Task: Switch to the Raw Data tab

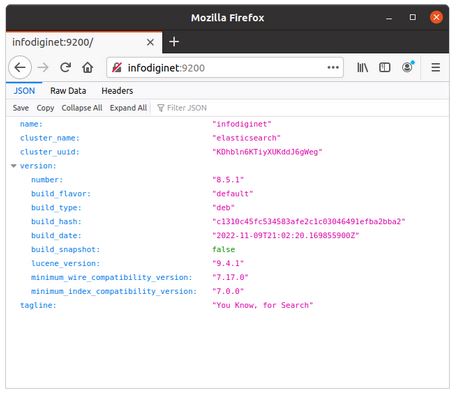Action: (68, 91)
